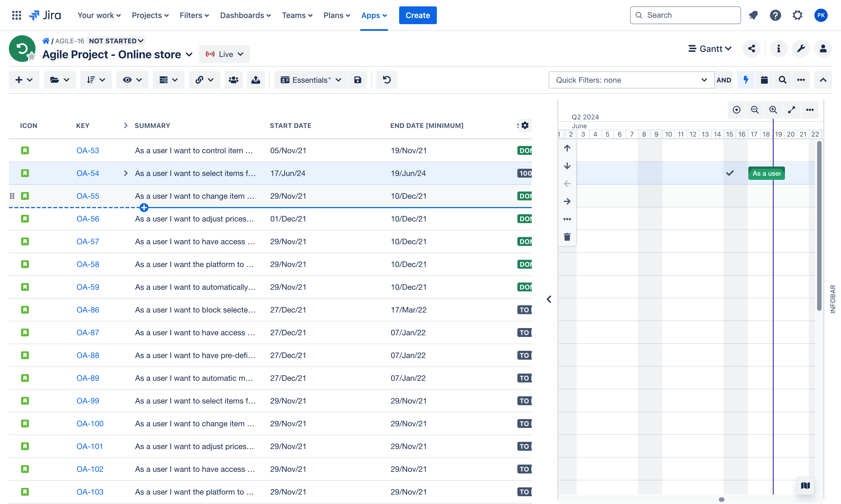The height and width of the screenshot is (504, 841).
Task: Click Create button to add new issue
Action: click(417, 15)
